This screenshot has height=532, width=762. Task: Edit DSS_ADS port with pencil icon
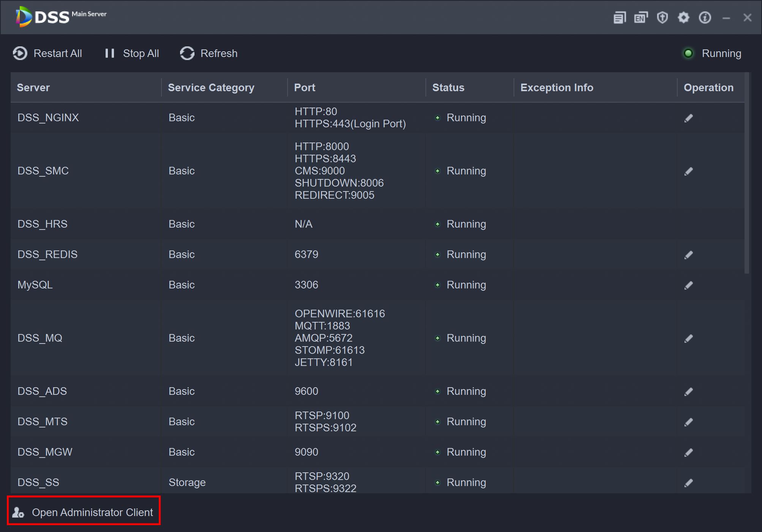(688, 392)
